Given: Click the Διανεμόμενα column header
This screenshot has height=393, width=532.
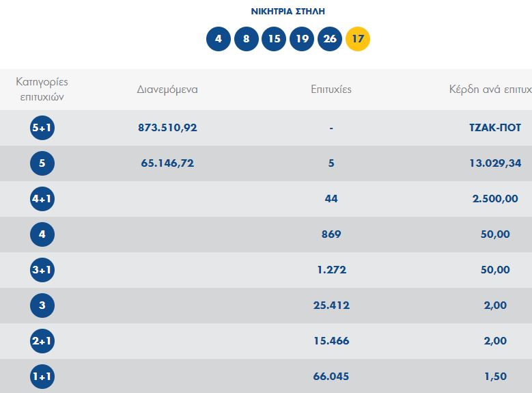Looking at the screenshot, I should 167,90.
